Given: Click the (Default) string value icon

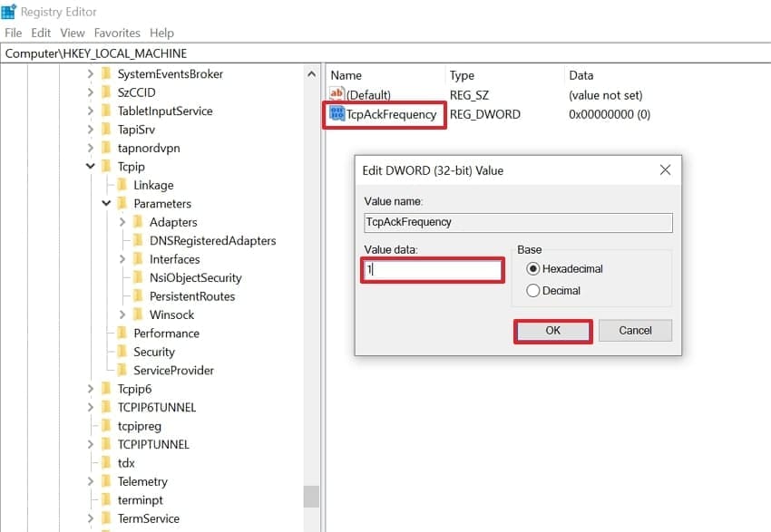Looking at the screenshot, I should coord(337,93).
